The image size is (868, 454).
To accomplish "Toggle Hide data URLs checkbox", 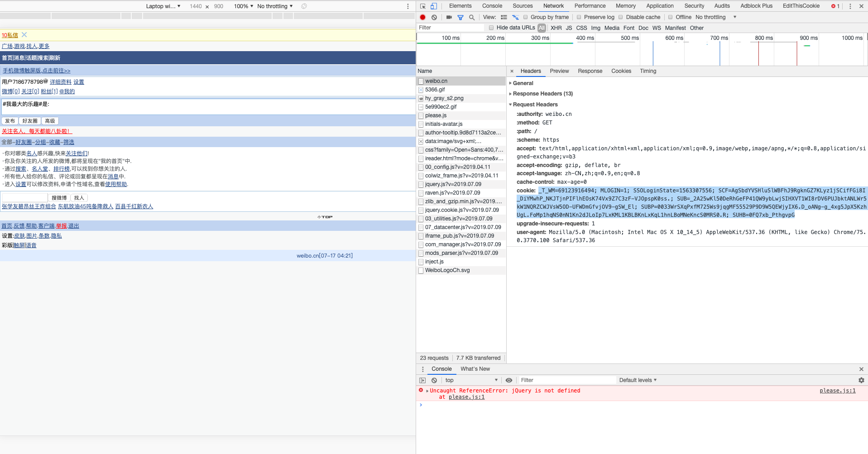I will pos(491,28).
